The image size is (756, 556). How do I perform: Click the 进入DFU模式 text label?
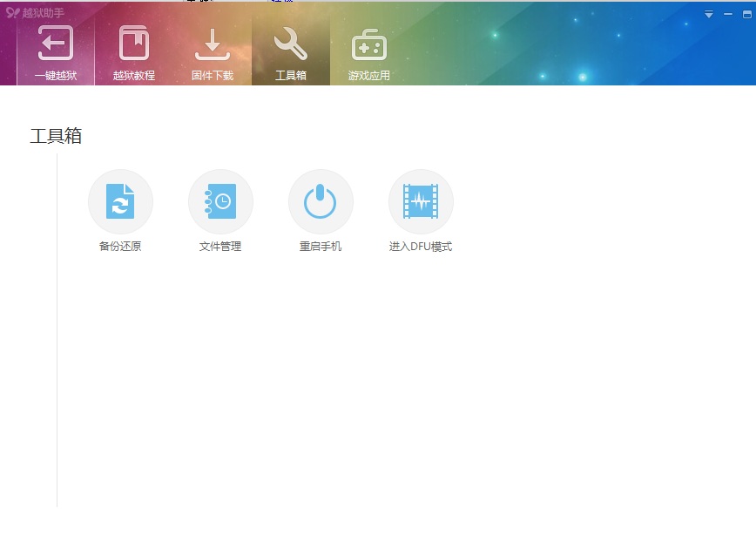click(x=421, y=246)
